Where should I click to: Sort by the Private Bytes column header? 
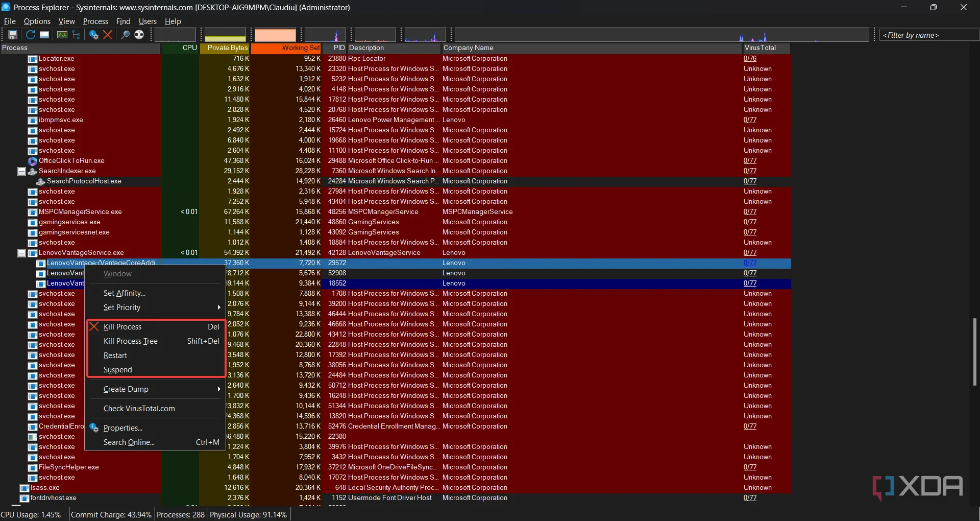click(x=225, y=48)
